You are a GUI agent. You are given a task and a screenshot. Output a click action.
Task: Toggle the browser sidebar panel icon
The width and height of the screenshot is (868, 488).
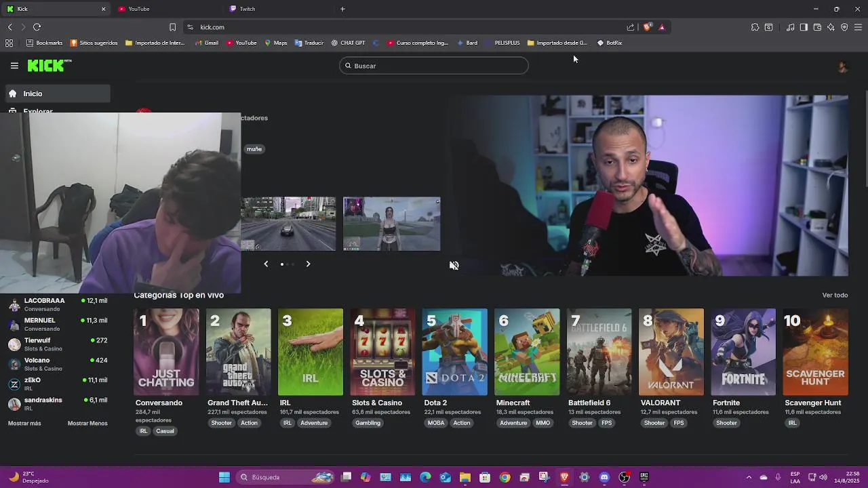(x=804, y=27)
